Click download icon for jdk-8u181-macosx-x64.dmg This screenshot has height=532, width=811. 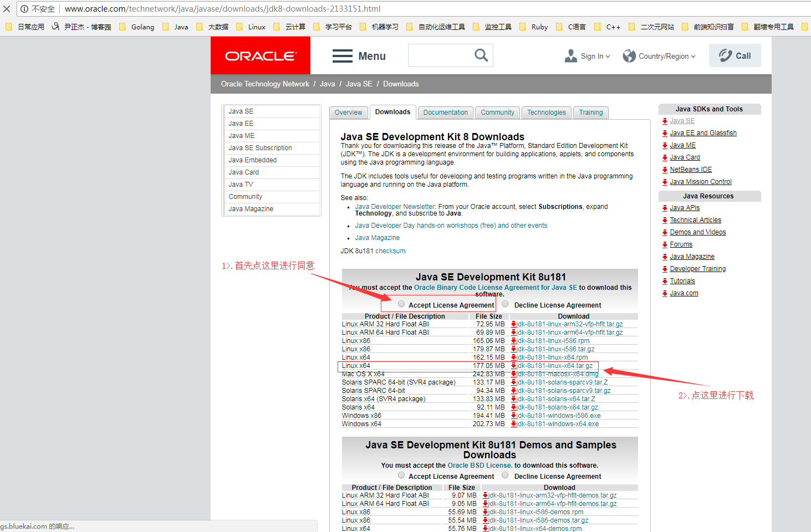point(514,374)
